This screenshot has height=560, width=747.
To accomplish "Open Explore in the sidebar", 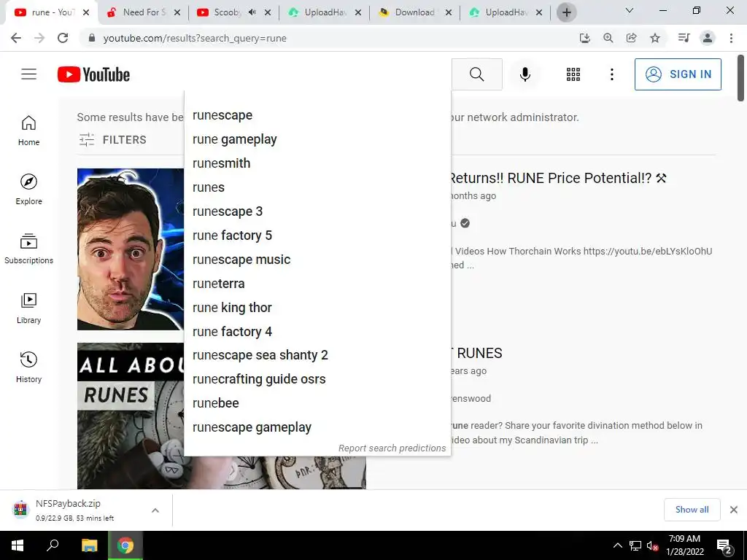I will tap(28, 190).
